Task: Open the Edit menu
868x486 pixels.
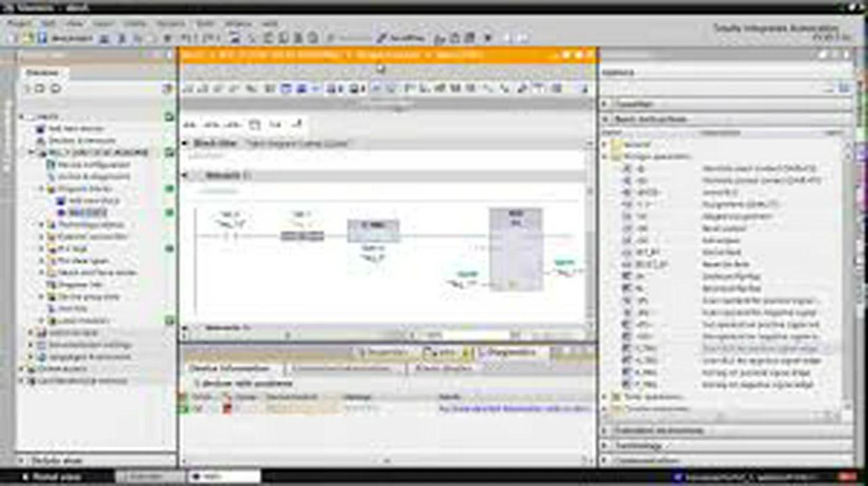Action: pyautogui.click(x=48, y=23)
